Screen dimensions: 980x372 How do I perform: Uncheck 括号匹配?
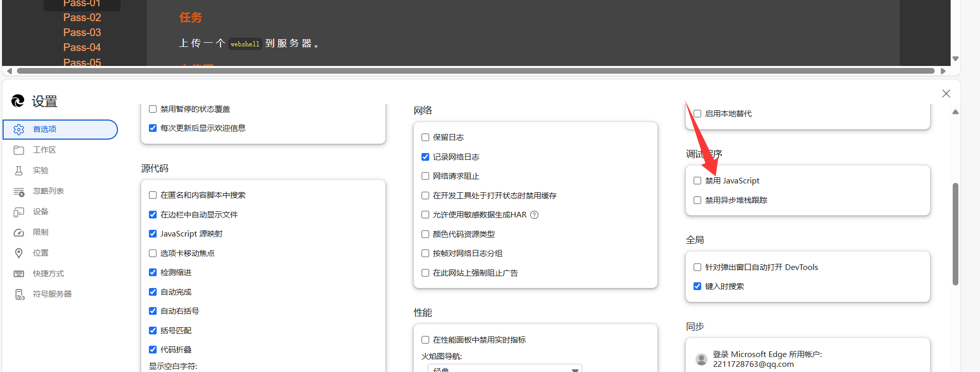click(x=153, y=331)
